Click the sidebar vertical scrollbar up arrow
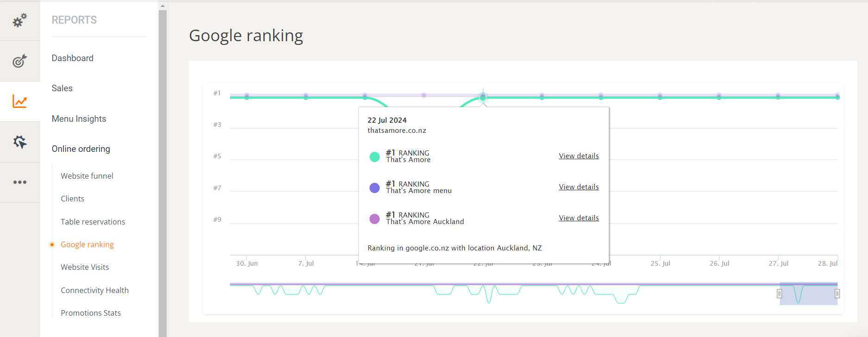Viewport: 868px width, 337px height. 162,6
